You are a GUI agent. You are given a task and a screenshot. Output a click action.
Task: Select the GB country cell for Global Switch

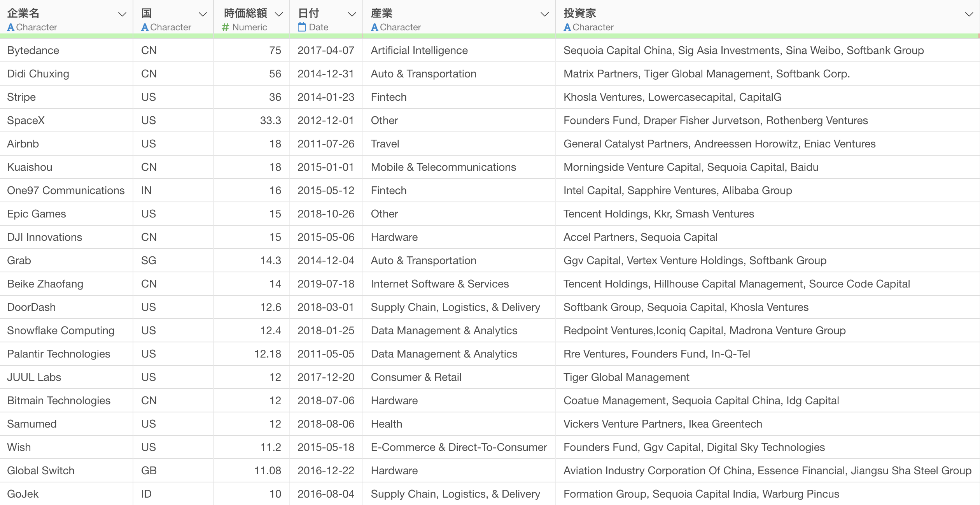point(173,471)
